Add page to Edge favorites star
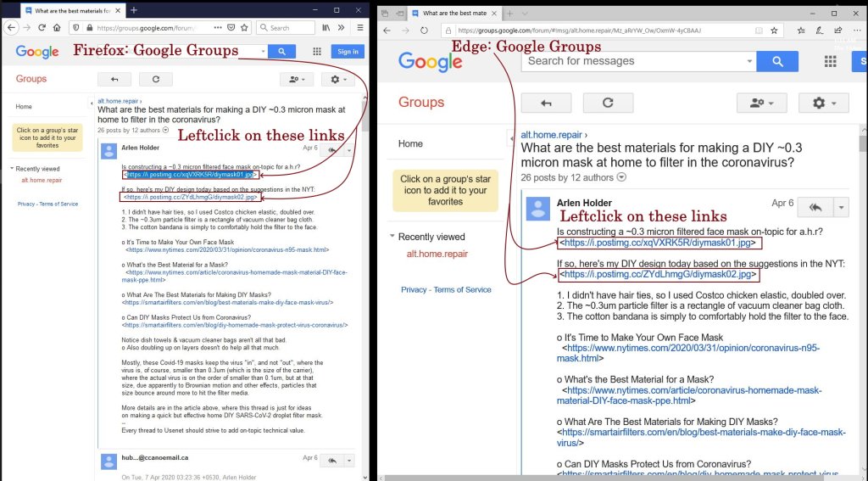 (x=774, y=31)
